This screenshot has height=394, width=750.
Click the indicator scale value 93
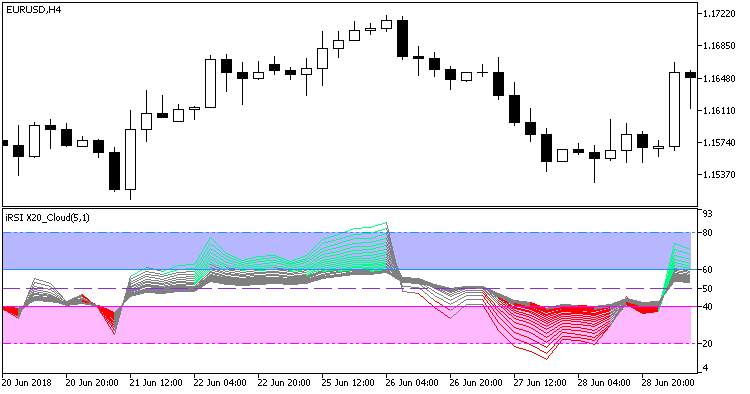click(x=708, y=214)
